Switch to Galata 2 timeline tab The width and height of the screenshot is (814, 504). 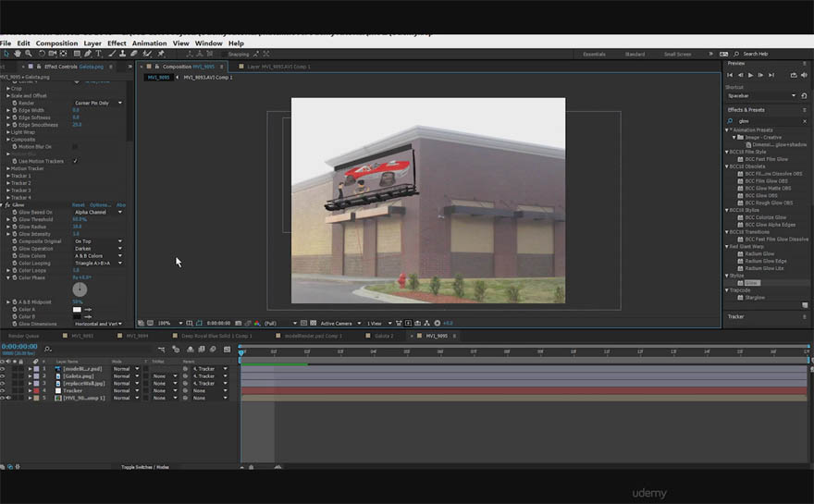(x=384, y=336)
